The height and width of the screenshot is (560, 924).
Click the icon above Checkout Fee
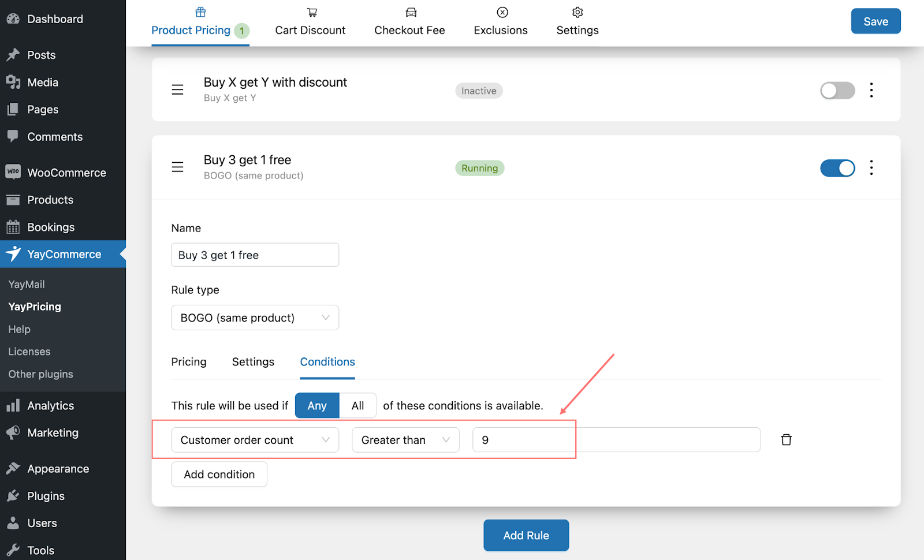tap(411, 12)
